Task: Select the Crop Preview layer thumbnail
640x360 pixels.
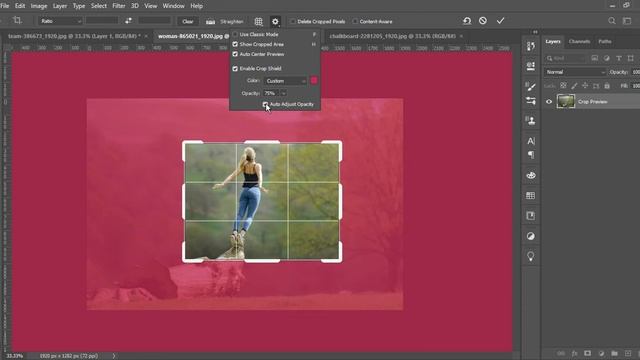Action: (x=566, y=102)
